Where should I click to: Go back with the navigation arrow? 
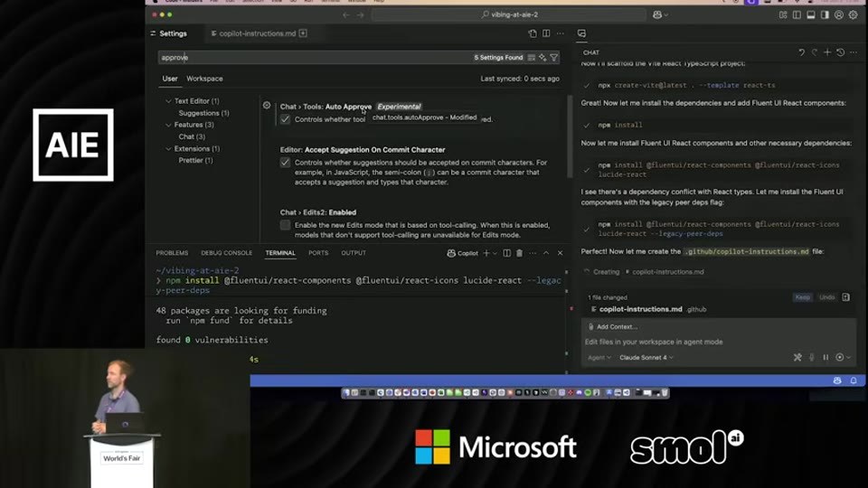346,15
